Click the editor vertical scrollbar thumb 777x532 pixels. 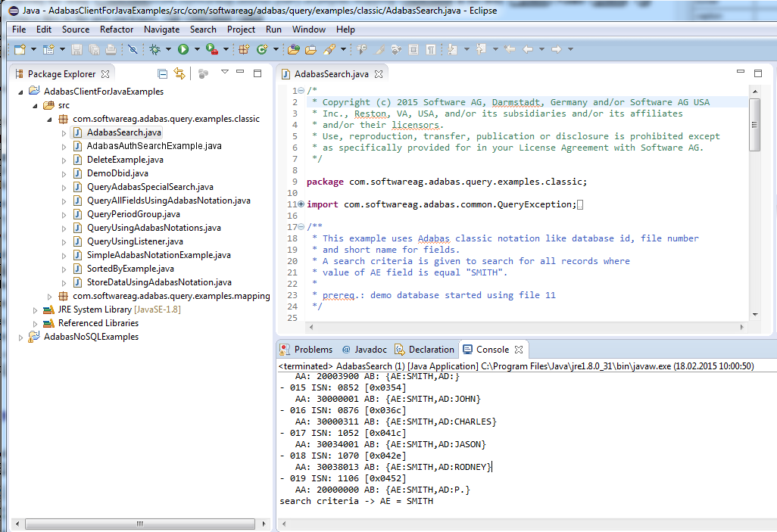point(754,125)
